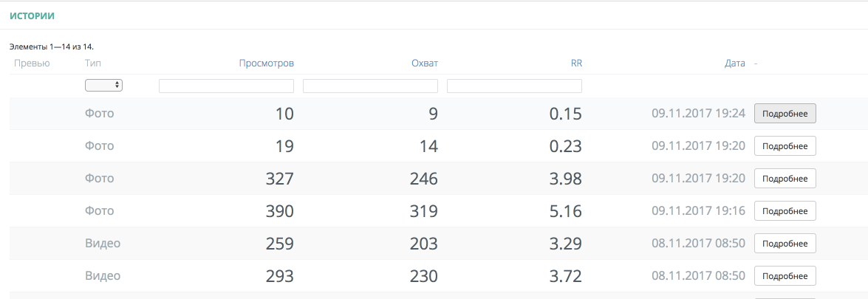Open Подробнее for the video with 293 views
The image size is (868, 299).
tap(785, 275)
